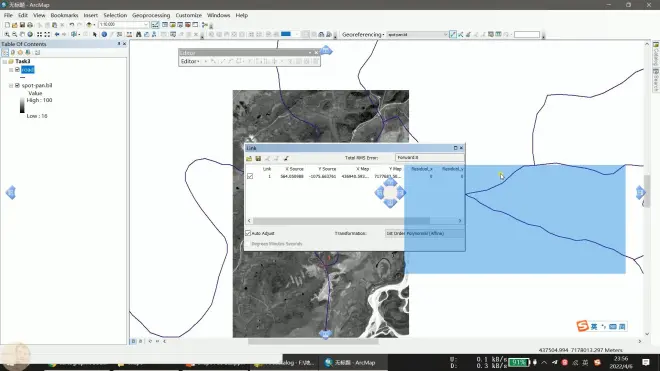Open the Editor menu button
The height and width of the screenshot is (371, 660).
(190, 61)
